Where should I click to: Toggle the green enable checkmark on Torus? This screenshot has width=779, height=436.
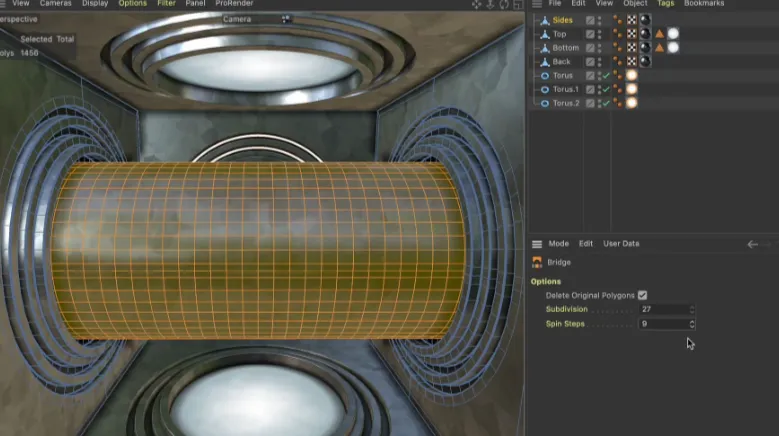coord(606,76)
